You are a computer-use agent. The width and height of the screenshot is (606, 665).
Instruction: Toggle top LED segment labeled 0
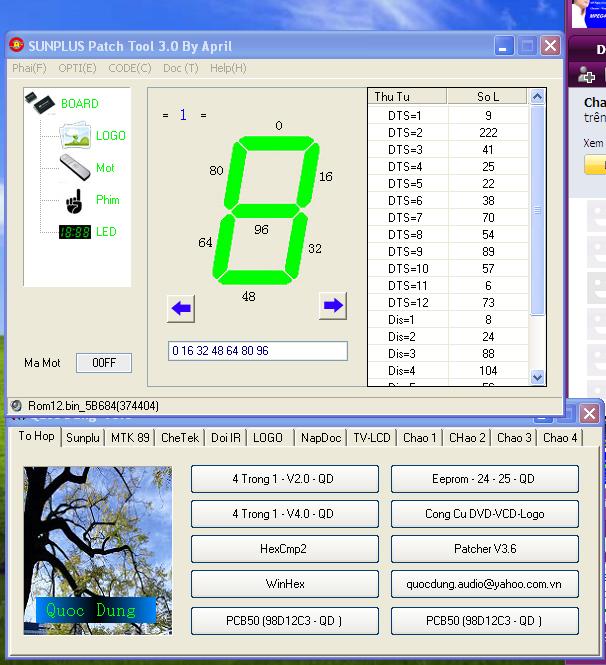click(x=277, y=143)
